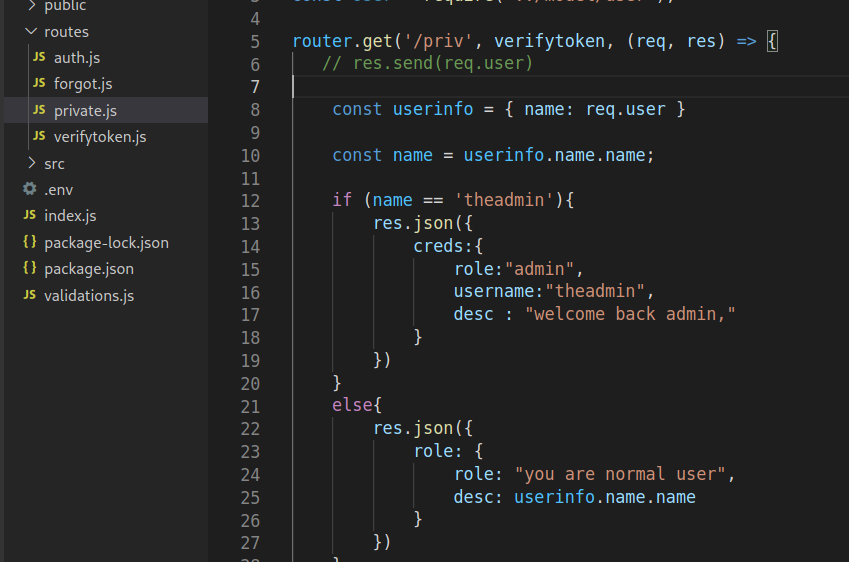
Task: Expand the src folder
Action: pyautogui.click(x=31, y=163)
